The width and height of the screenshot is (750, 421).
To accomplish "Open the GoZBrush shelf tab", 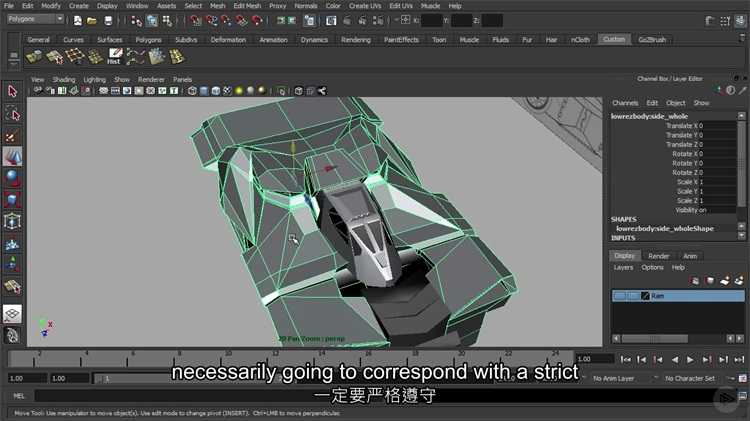I will 652,40.
